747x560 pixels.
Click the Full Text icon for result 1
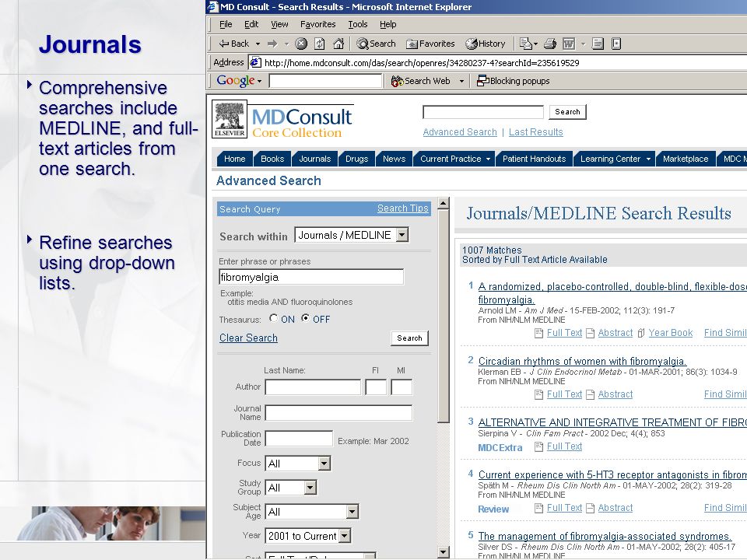[538, 334]
